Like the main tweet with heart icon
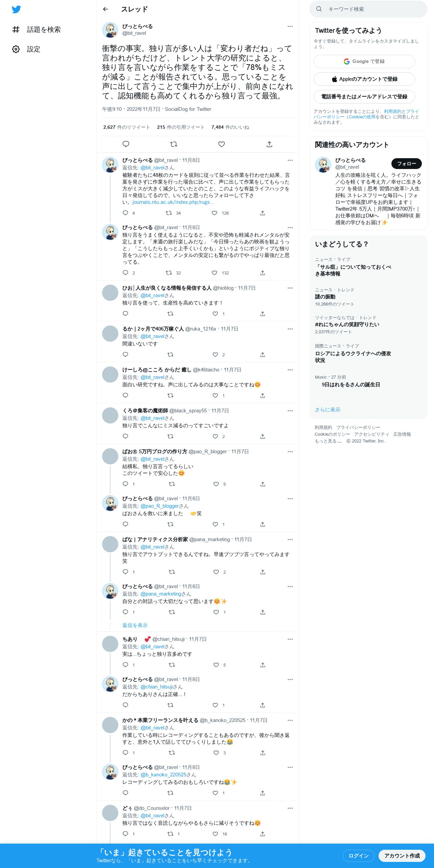 (221, 144)
